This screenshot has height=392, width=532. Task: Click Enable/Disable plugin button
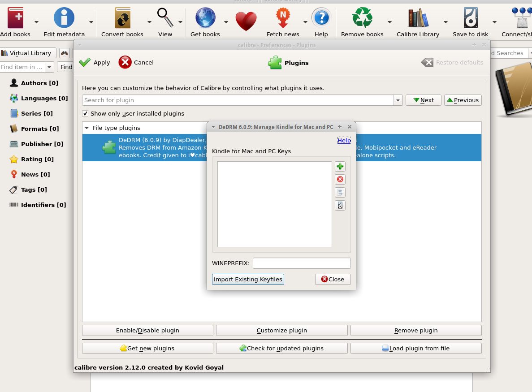point(147,331)
